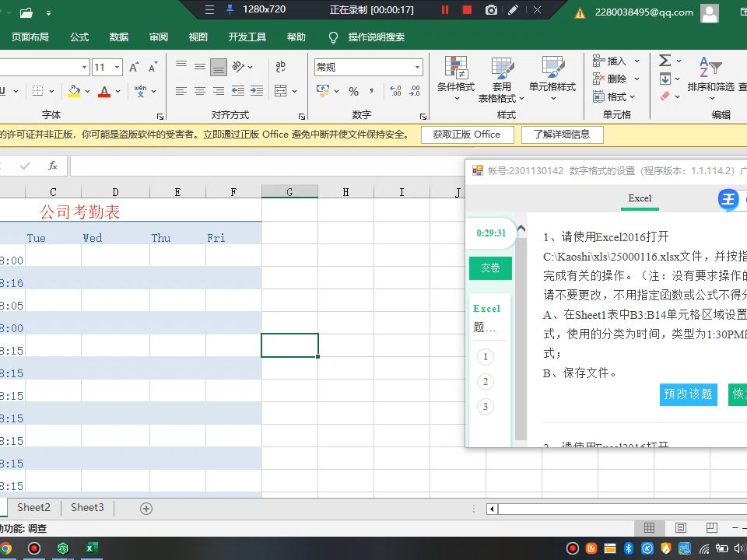Open the font size dropdown

click(118, 67)
